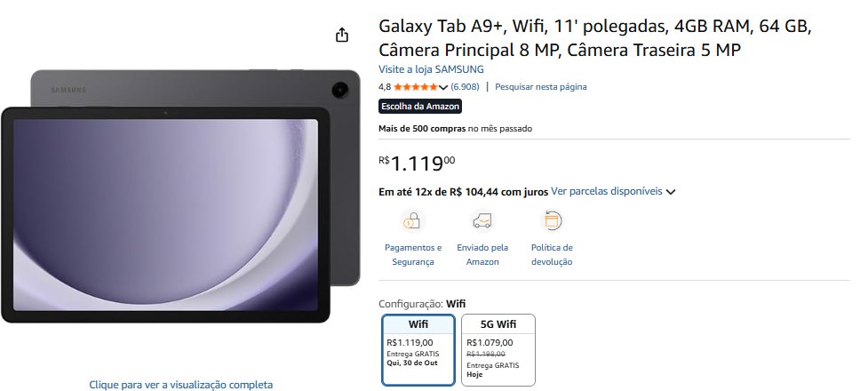Open the 6.908 reviews count link

pyautogui.click(x=465, y=87)
